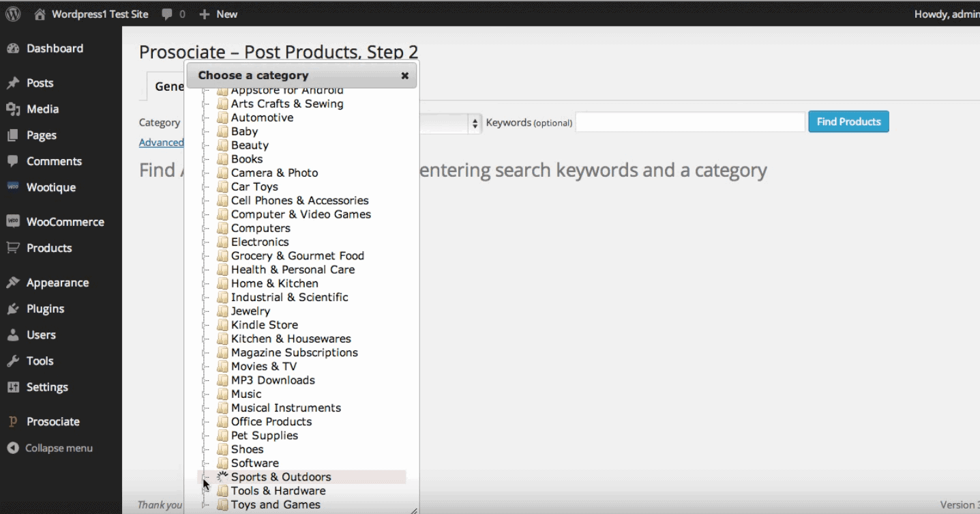Expand the Arts Crafts & Sewing node

[206, 104]
